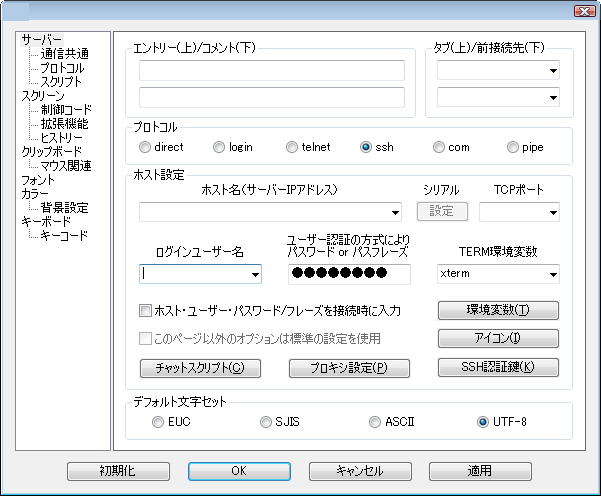Select the ssh protocol radio button
Viewport: 601px width, 496px height.
[367, 147]
